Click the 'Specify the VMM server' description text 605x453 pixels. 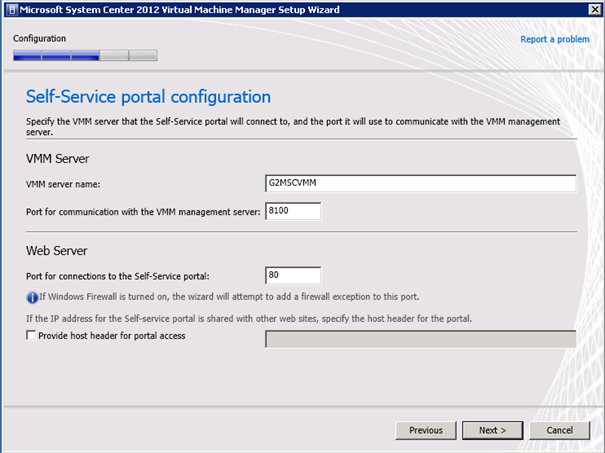tap(293, 127)
